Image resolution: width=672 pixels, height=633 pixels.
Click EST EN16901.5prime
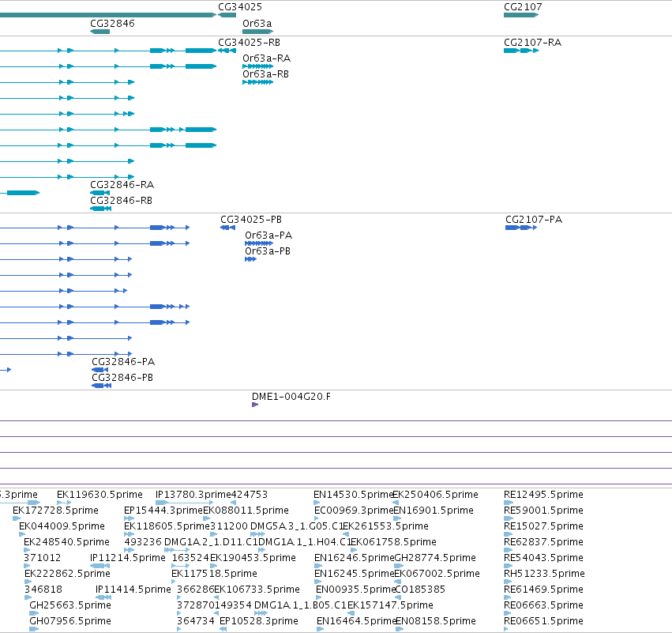coord(434,511)
